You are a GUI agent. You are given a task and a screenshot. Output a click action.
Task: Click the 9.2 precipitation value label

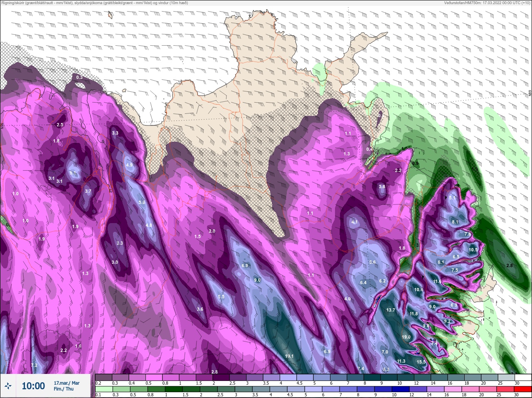coord(447,321)
